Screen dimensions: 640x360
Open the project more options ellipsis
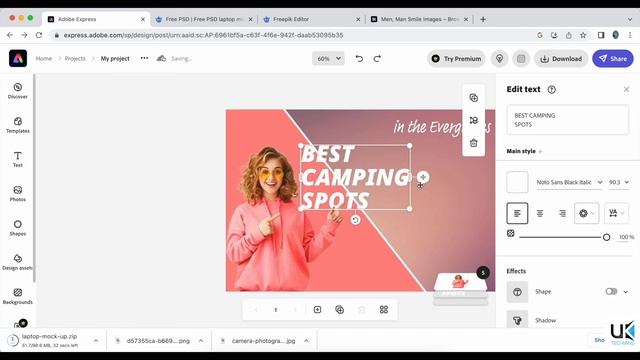pyautogui.click(x=144, y=58)
